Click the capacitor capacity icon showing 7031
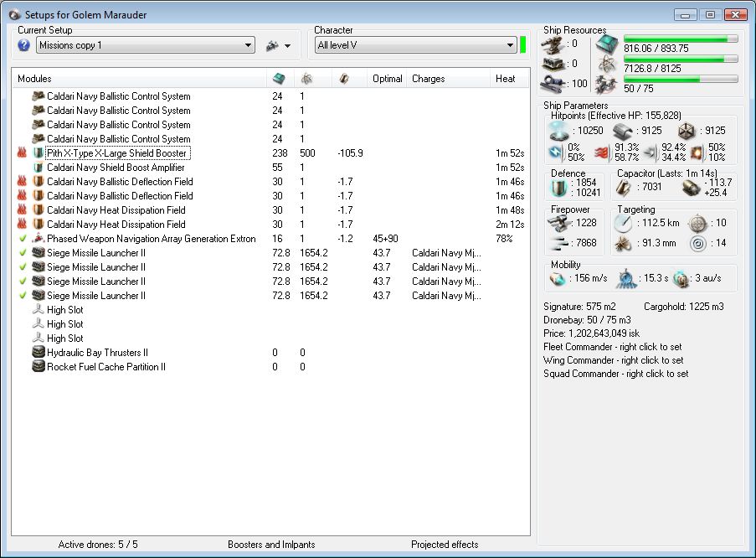 click(x=624, y=188)
